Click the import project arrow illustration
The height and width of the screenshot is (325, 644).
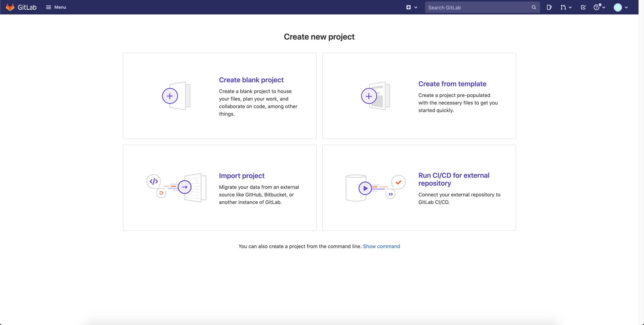click(176, 187)
